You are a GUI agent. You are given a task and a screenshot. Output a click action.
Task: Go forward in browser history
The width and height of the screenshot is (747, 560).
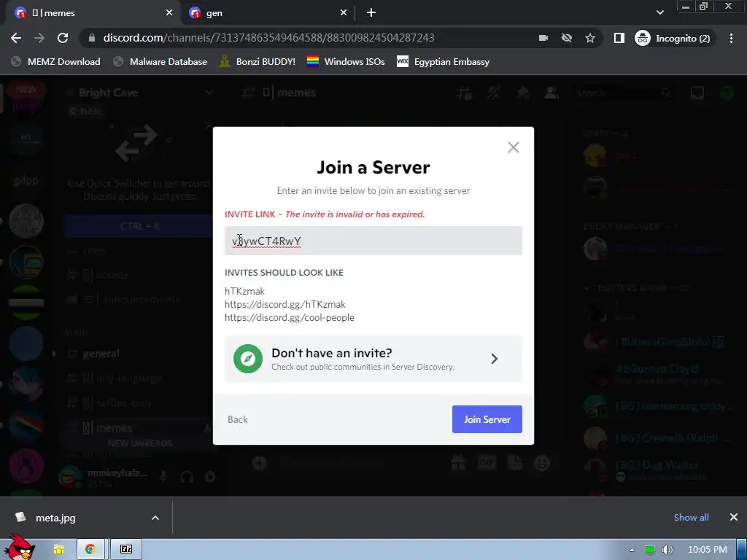coord(39,38)
